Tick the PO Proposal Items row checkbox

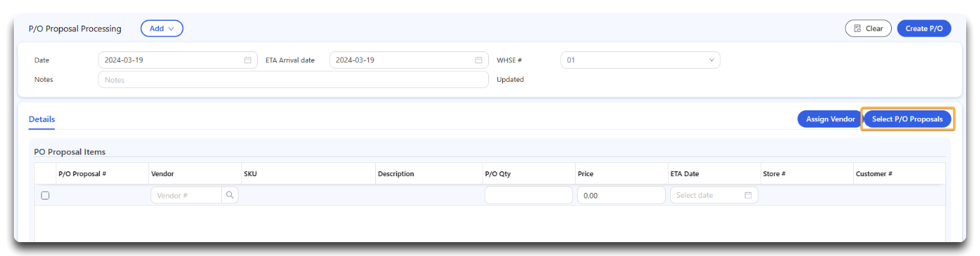45,196
